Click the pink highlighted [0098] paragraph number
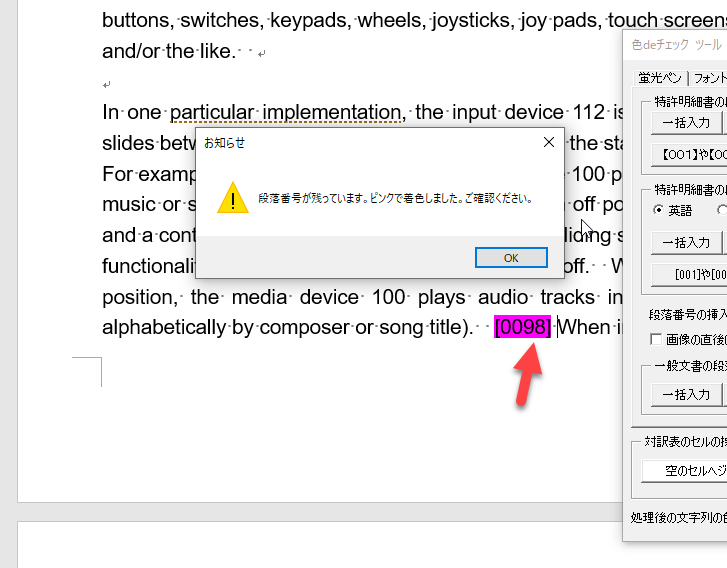 522,327
